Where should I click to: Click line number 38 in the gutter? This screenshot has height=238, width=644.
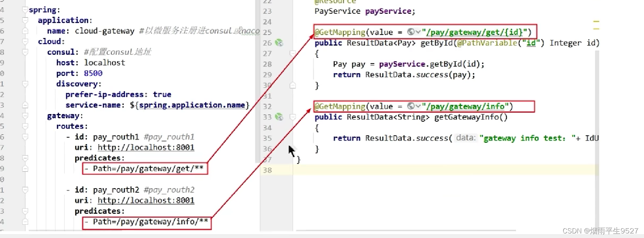tap(268, 170)
